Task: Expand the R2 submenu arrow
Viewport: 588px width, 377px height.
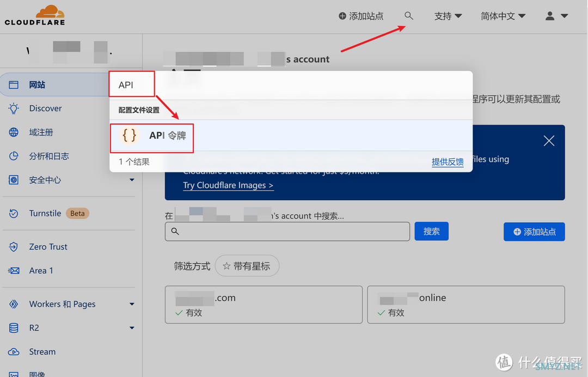Action: point(132,328)
